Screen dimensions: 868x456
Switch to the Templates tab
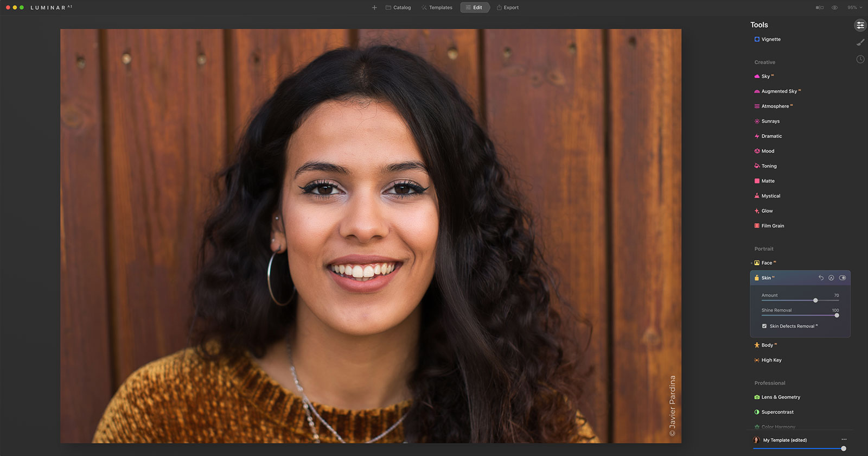click(437, 8)
